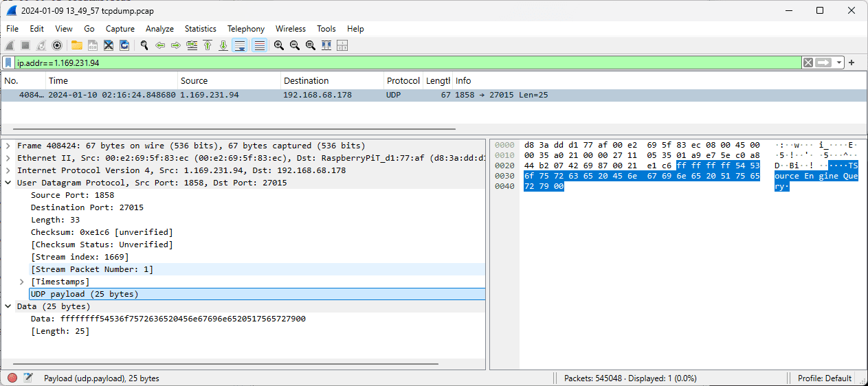Collapse the Data (25 bytes) item
Viewport: 868px width, 386px height.
(8, 306)
